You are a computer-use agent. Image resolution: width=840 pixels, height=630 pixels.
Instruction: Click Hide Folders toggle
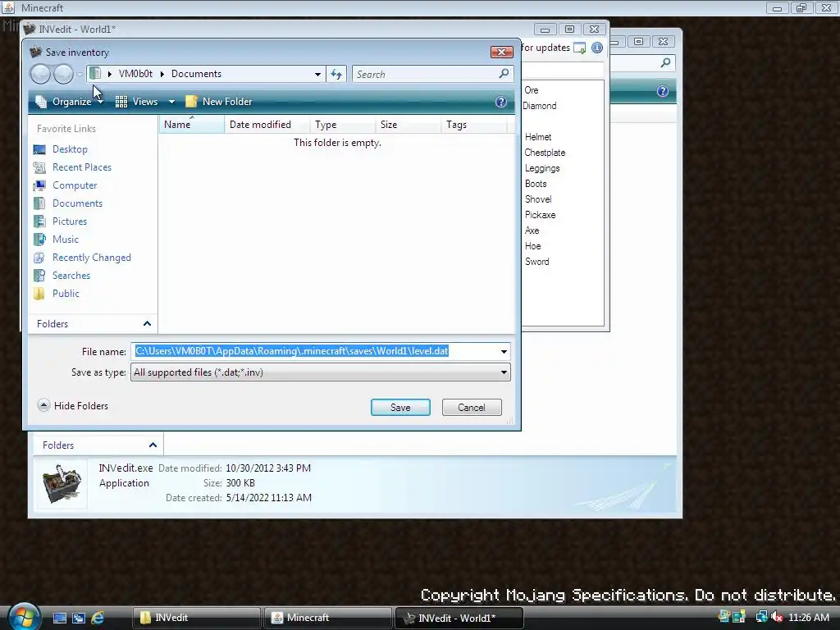click(73, 405)
